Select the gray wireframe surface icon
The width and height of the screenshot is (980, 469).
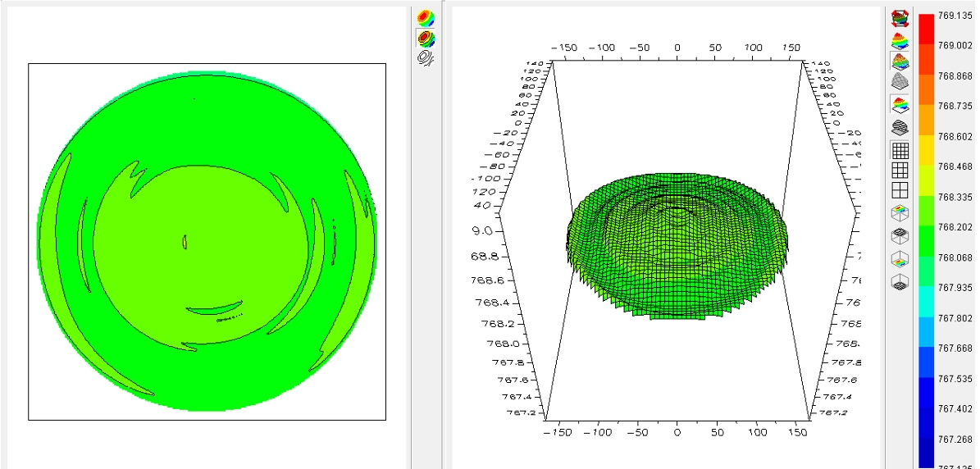[900, 81]
